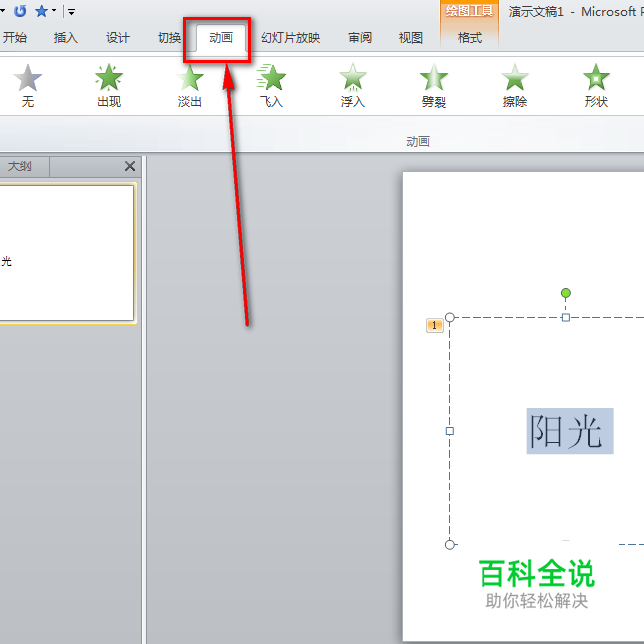The image size is (644, 644).
Task: Select the 无 (None) animation effect
Action: (x=28, y=86)
